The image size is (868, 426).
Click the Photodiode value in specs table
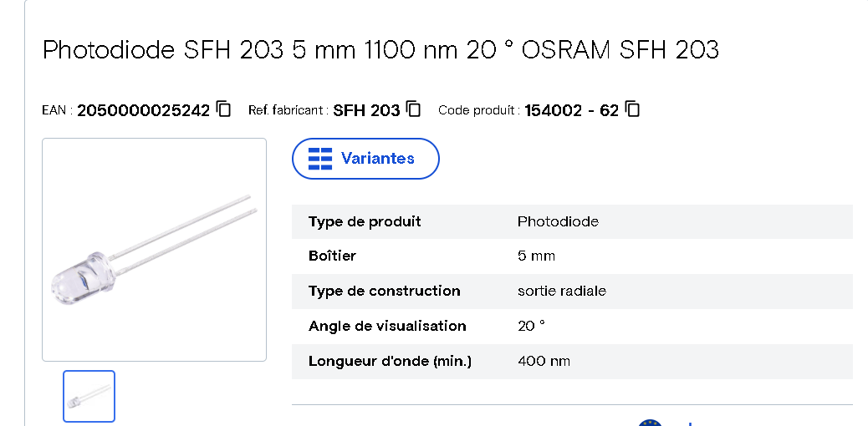(558, 221)
